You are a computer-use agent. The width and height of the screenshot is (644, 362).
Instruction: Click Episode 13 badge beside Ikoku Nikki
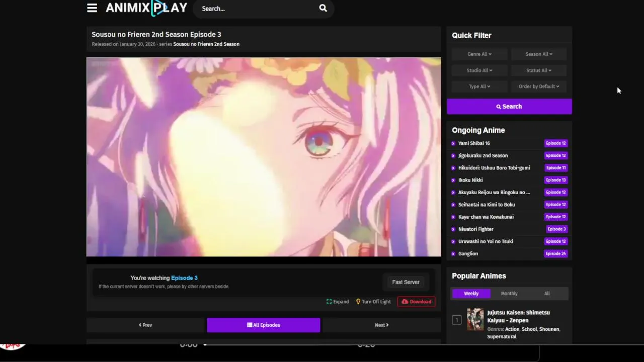coord(556,180)
